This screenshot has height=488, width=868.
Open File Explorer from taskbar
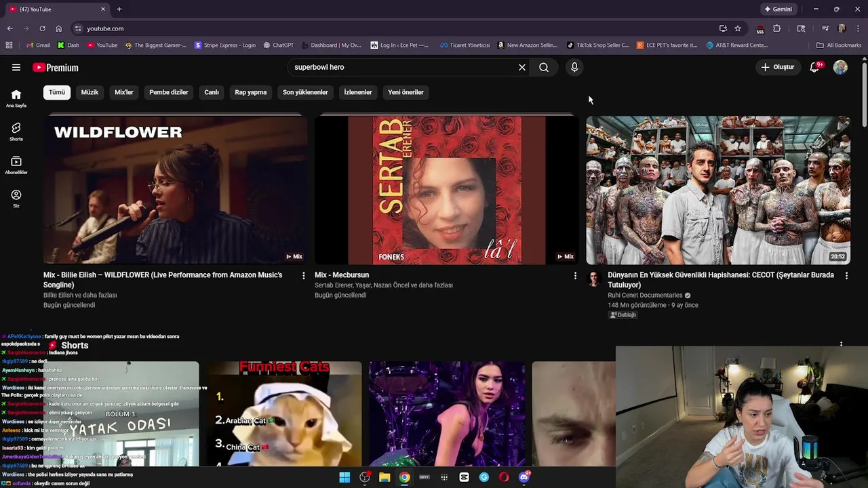point(384,477)
